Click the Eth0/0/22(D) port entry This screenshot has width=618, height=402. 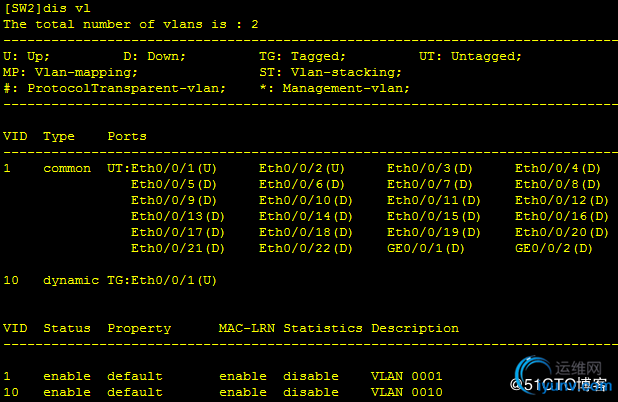point(305,249)
